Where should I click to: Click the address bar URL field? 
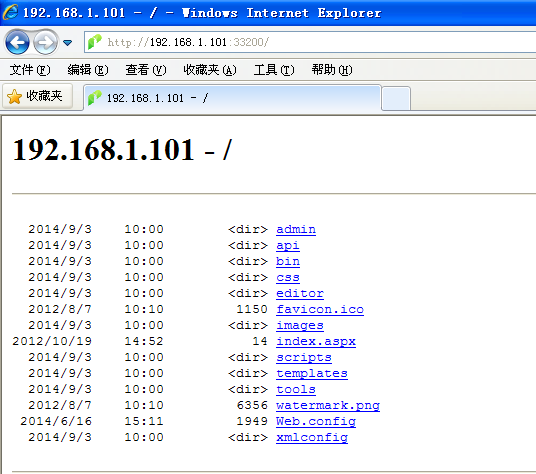pos(309,42)
